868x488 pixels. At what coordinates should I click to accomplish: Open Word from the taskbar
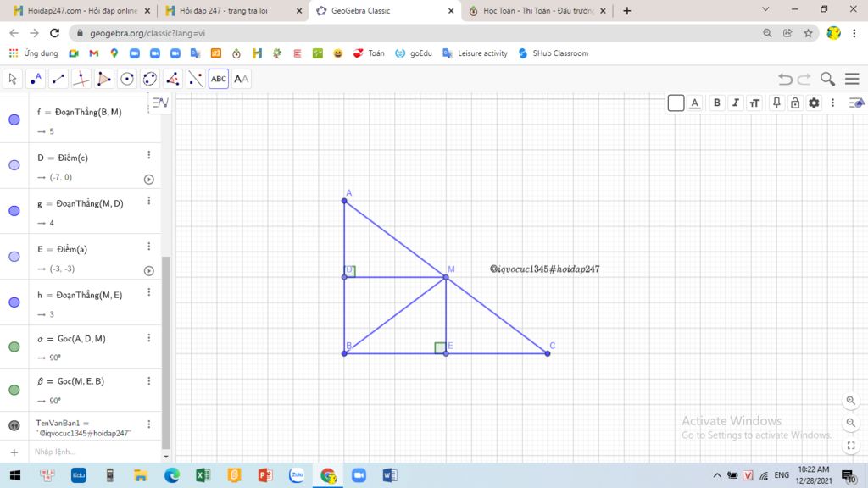(x=390, y=475)
